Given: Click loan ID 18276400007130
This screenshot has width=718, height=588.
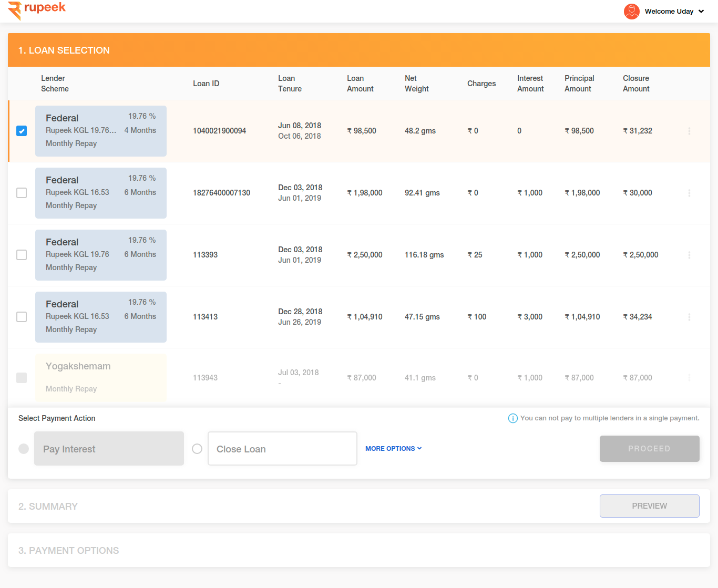Looking at the screenshot, I should [x=221, y=193].
